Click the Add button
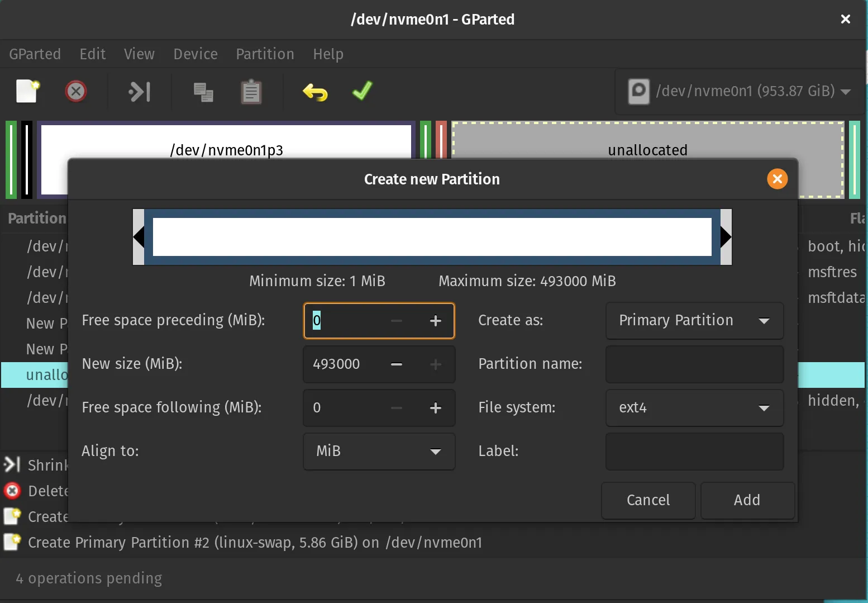Screen dimensions: 868x603 click(747, 500)
